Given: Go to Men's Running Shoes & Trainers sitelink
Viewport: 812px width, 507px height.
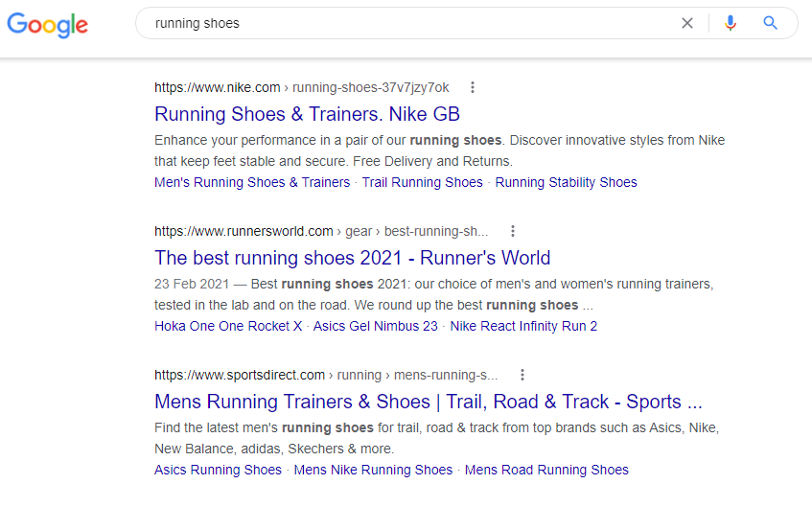Looking at the screenshot, I should [x=252, y=182].
